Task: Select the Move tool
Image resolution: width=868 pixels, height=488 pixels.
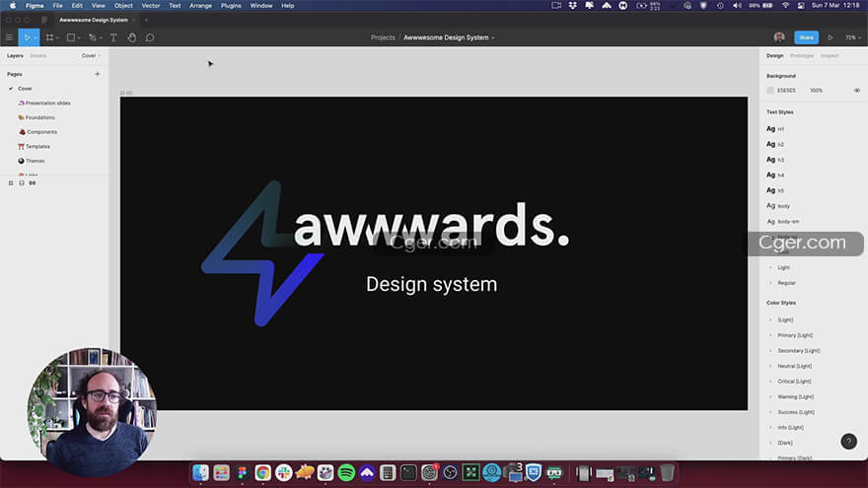Action: (x=26, y=37)
